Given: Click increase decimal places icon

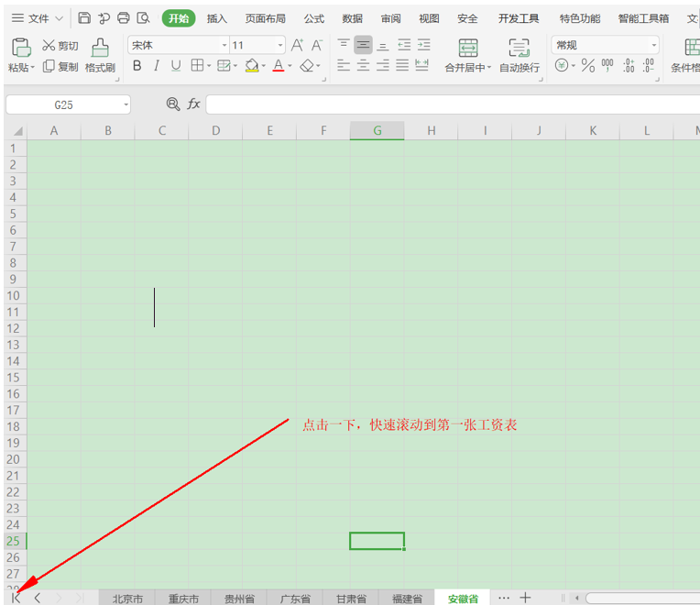Looking at the screenshot, I should [629, 66].
